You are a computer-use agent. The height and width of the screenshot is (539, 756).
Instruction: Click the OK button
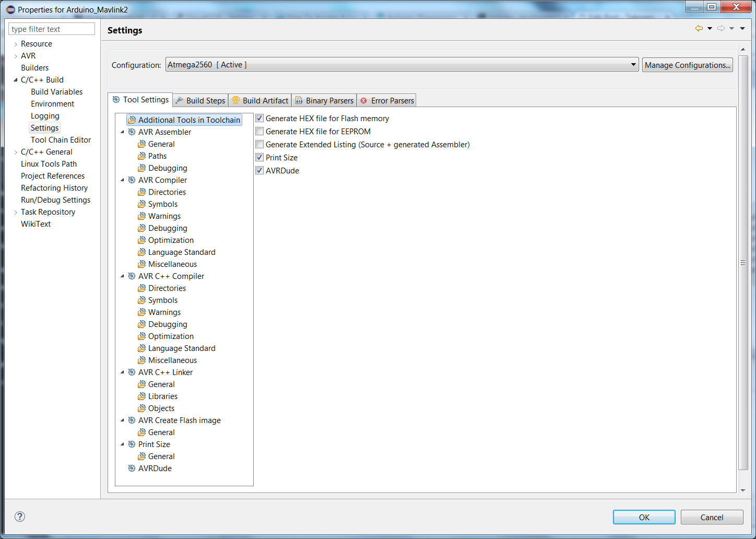pyautogui.click(x=644, y=517)
